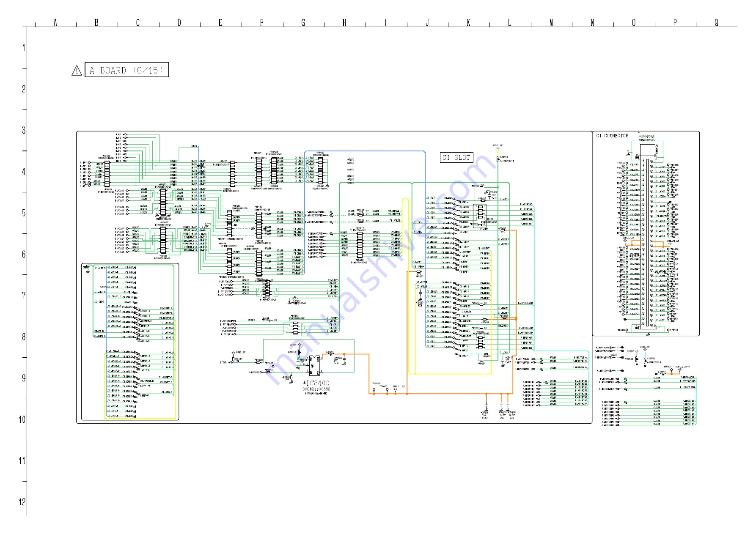
Task: Click grid row number 3
Action: click(x=24, y=130)
